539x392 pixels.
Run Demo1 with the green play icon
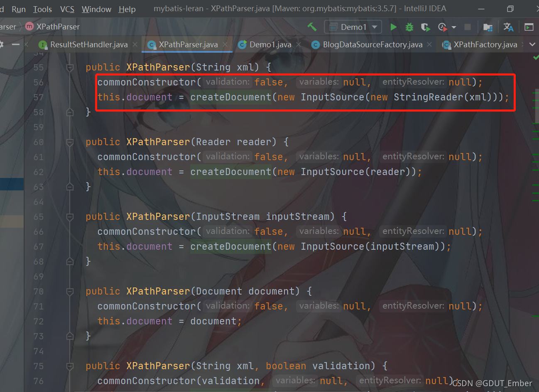click(x=393, y=27)
